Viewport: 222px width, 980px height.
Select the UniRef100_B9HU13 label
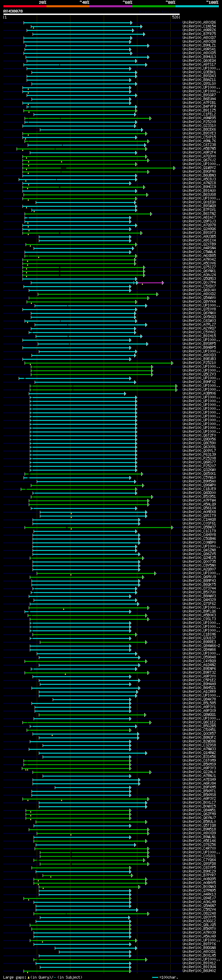[x=199, y=57]
